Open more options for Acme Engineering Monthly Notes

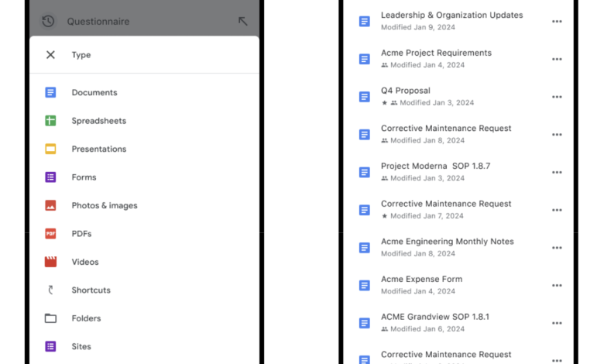pos(557,248)
